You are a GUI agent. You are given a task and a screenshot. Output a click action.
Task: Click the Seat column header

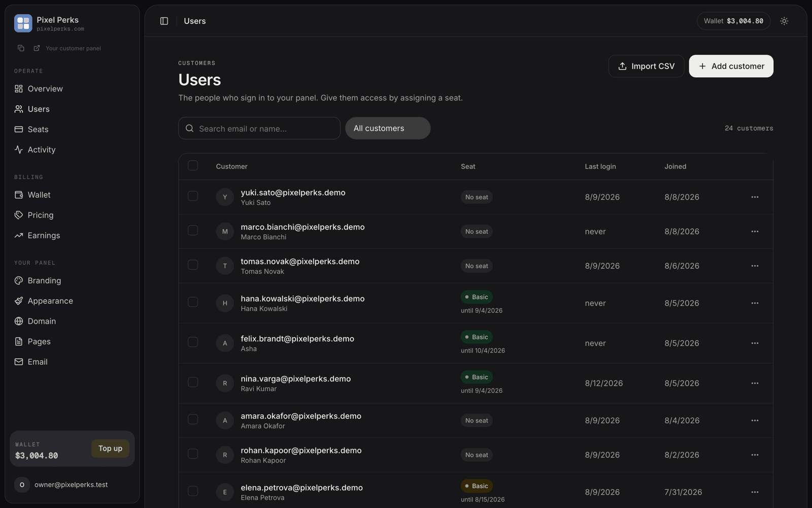coord(468,167)
